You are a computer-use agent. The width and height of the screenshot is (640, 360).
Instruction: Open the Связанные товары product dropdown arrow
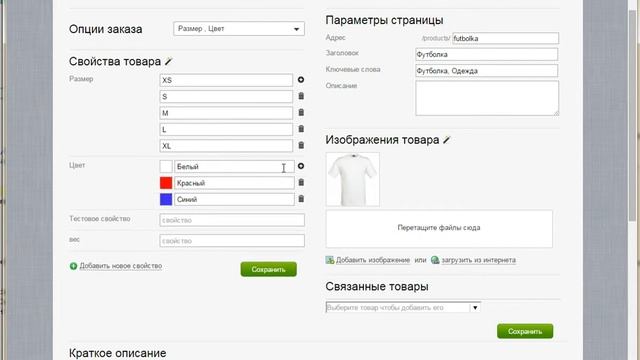(475, 307)
